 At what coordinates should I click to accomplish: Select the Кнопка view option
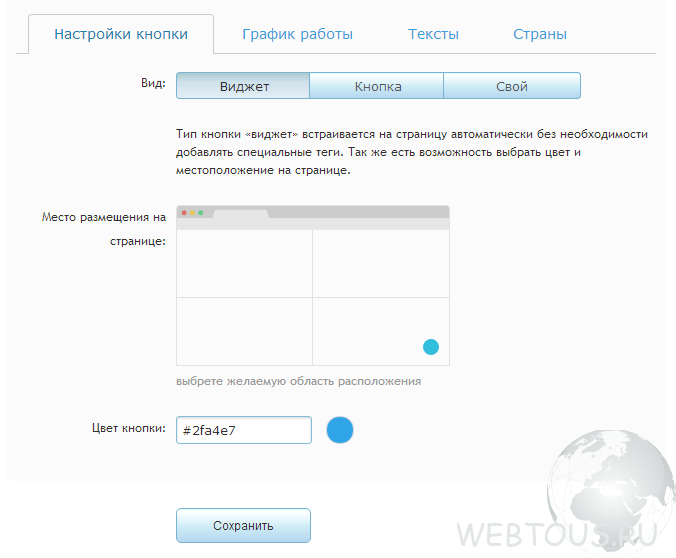point(377,86)
